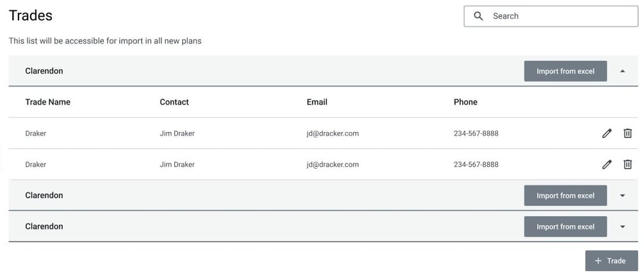This screenshot has height=277, width=644.
Task: Click the Phone column header
Action: click(465, 102)
